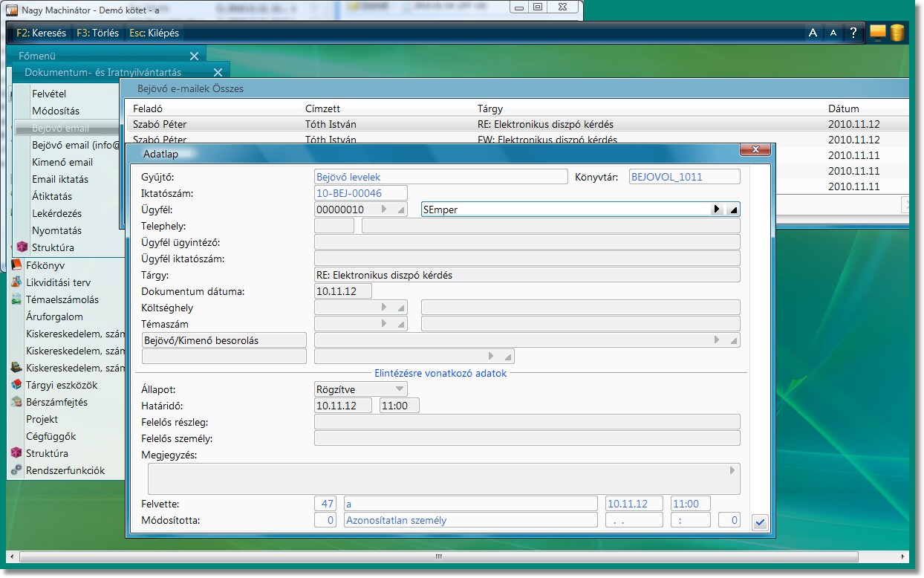Decrease font size with the small A icon
The image size is (924, 578).
(833, 33)
